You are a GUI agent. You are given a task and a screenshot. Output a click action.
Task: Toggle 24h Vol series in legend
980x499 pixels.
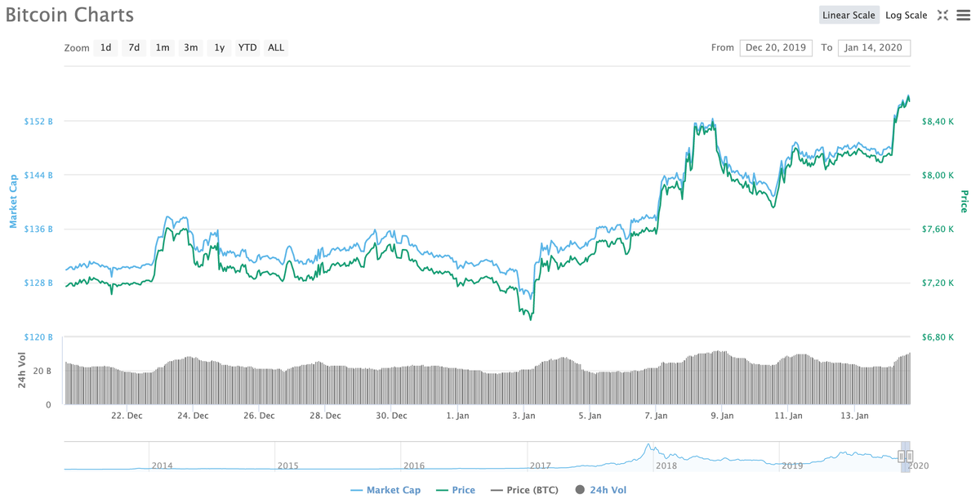pyautogui.click(x=602, y=490)
